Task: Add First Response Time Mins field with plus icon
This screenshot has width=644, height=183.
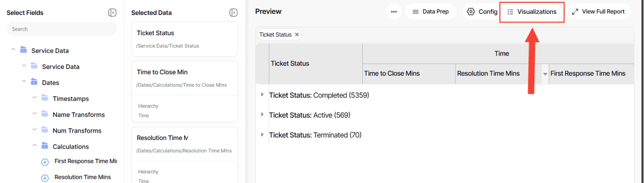Action: point(45,162)
